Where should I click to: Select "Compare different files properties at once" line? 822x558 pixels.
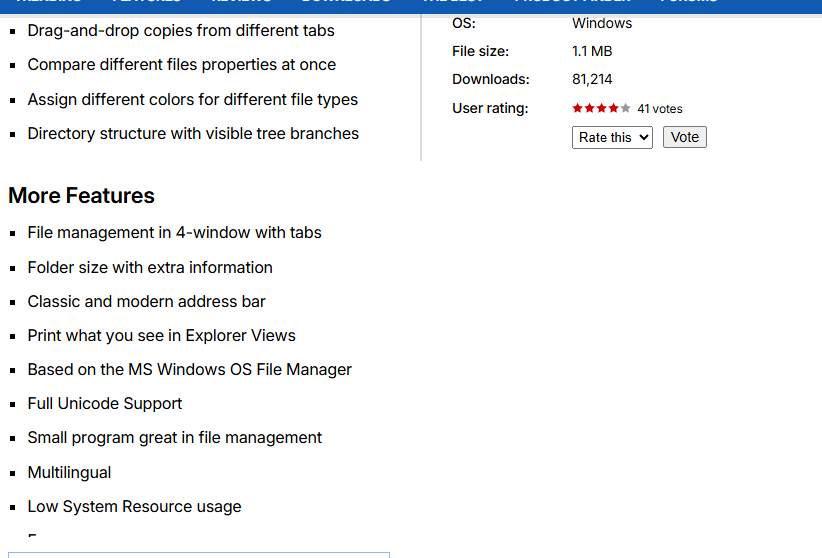tap(182, 65)
